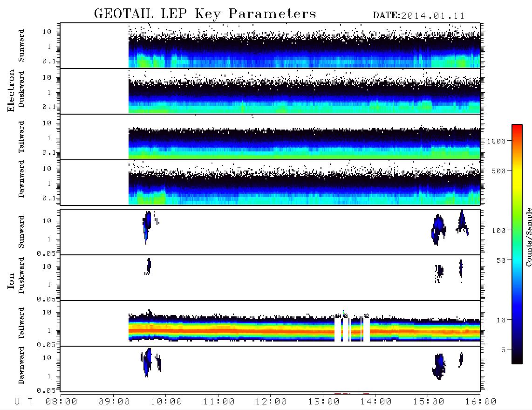Click the "11:00" time tick label
This screenshot has width=532, height=410.
pyautogui.click(x=219, y=402)
